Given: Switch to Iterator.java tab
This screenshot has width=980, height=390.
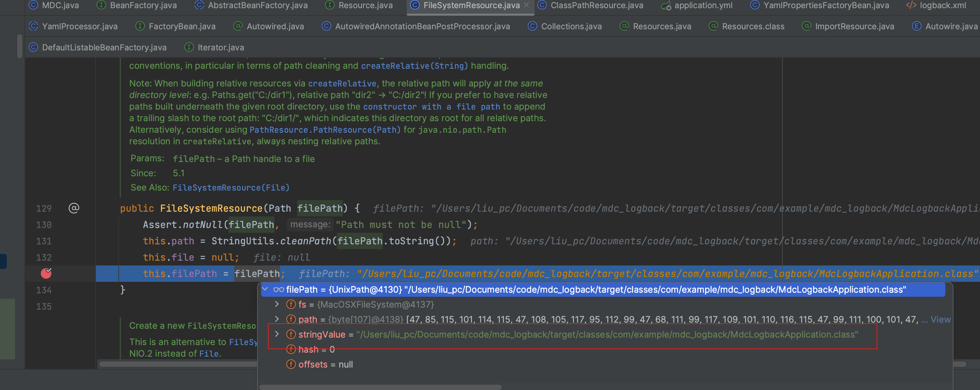Looking at the screenshot, I should (x=214, y=48).
